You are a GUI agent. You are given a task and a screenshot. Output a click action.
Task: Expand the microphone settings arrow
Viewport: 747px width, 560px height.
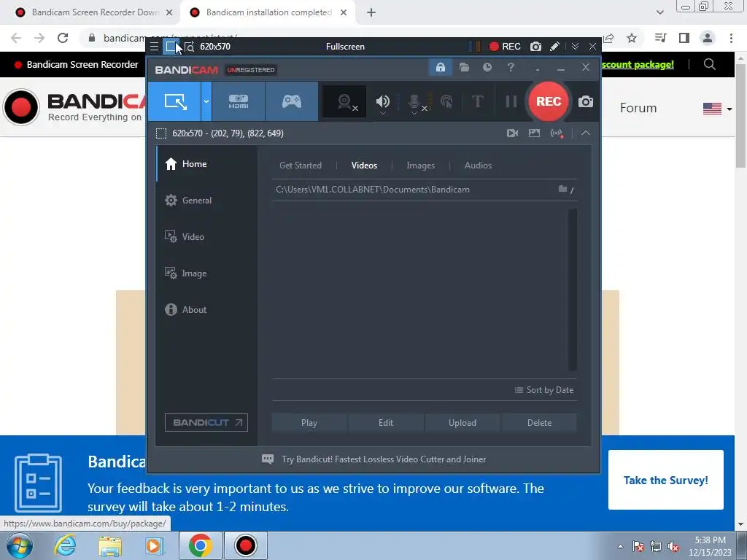pyautogui.click(x=414, y=113)
